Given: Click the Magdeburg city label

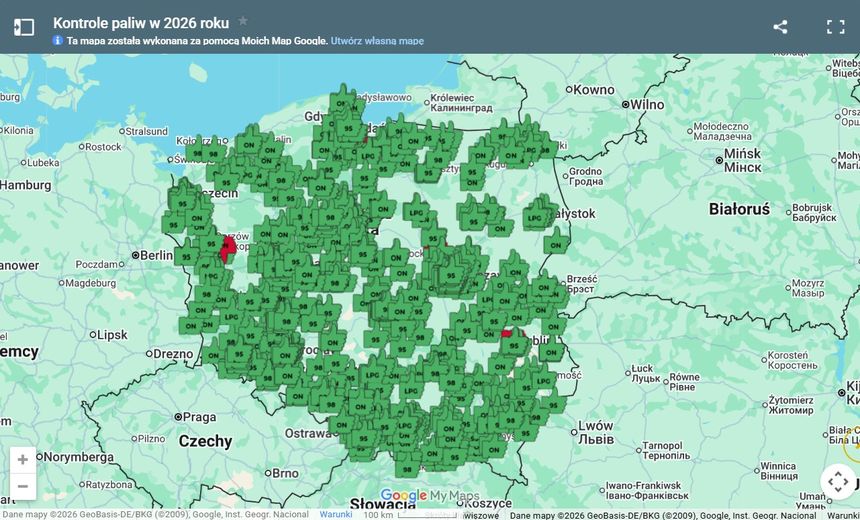Looking at the screenshot, I should (91, 283).
